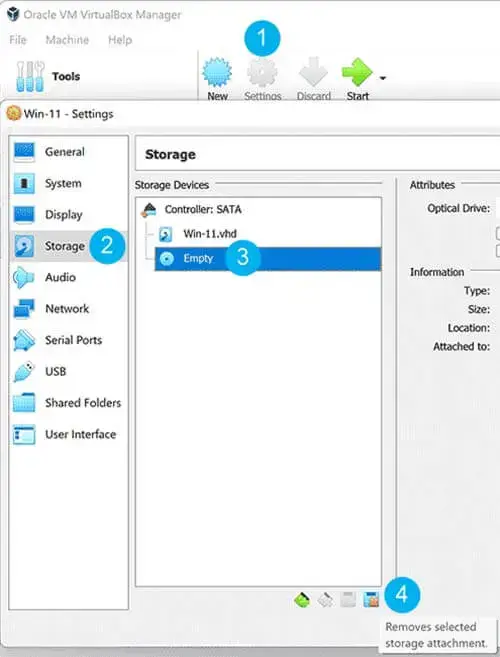Select the Empty optical drive entry
500x657 pixels.
click(x=268, y=259)
